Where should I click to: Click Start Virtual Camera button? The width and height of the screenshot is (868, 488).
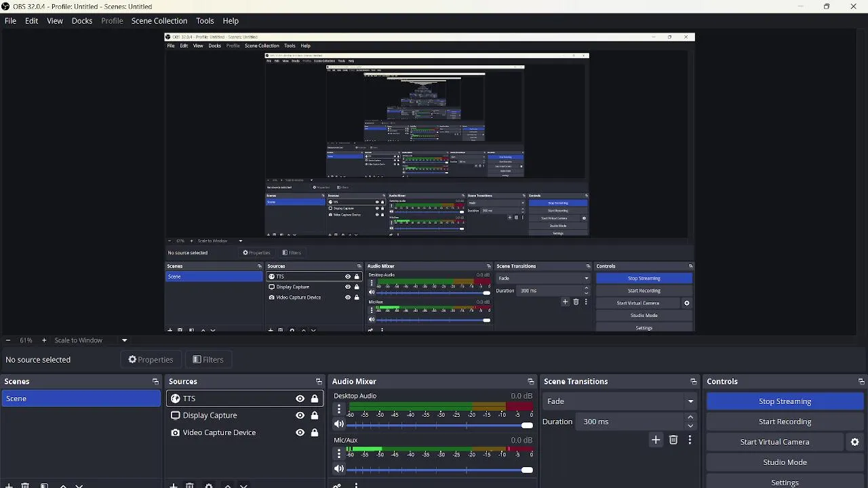[x=774, y=442]
